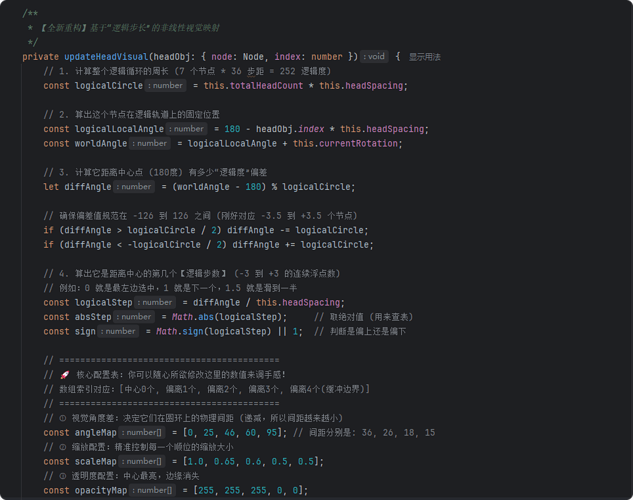Click comment '例如: 0 就是最左边选中'
633x500 pixels.
click(x=170, y=288)
